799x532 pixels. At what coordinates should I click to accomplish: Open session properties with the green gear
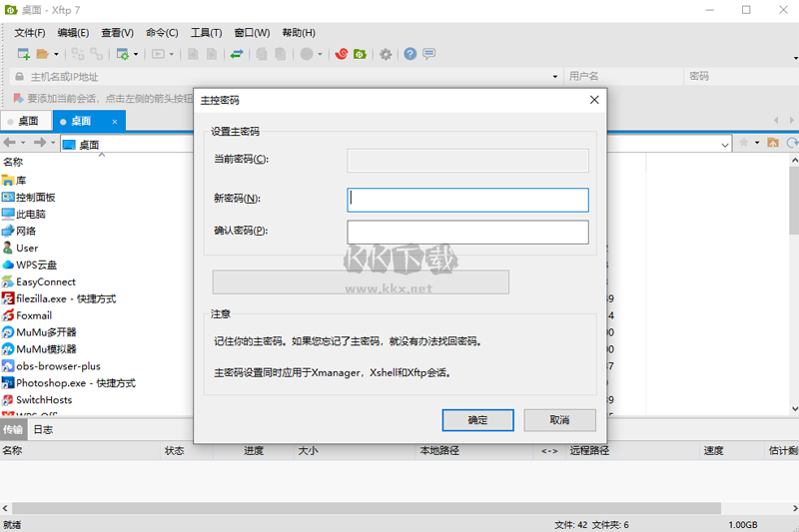122,54
